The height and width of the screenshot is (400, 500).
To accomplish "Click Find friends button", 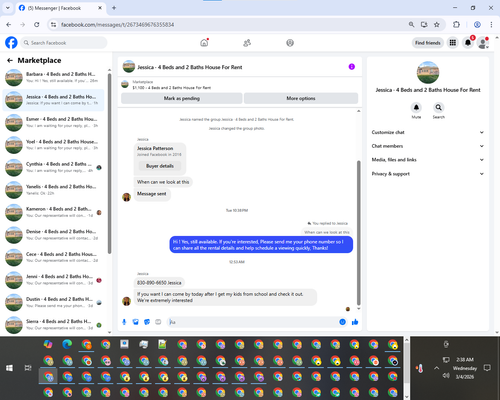I will click(428, 43).
